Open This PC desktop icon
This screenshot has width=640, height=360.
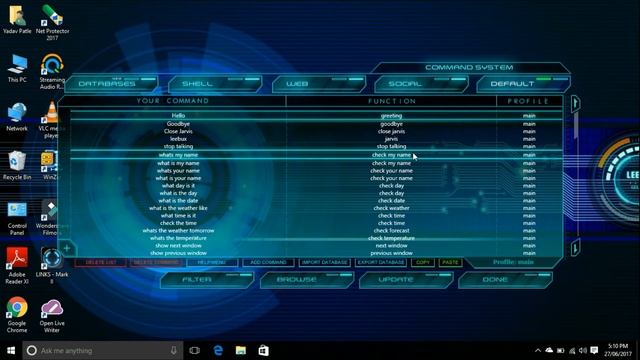point(17,69)
